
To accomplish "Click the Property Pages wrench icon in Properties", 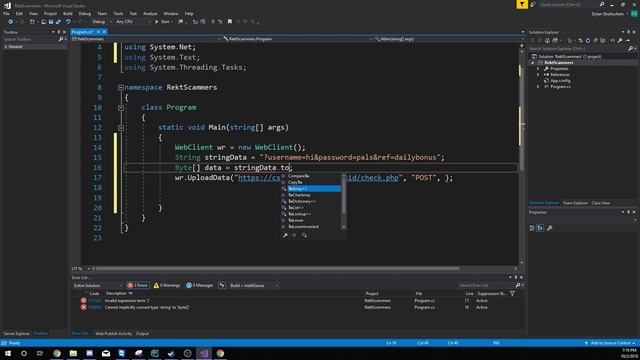I will coord(550,228).
